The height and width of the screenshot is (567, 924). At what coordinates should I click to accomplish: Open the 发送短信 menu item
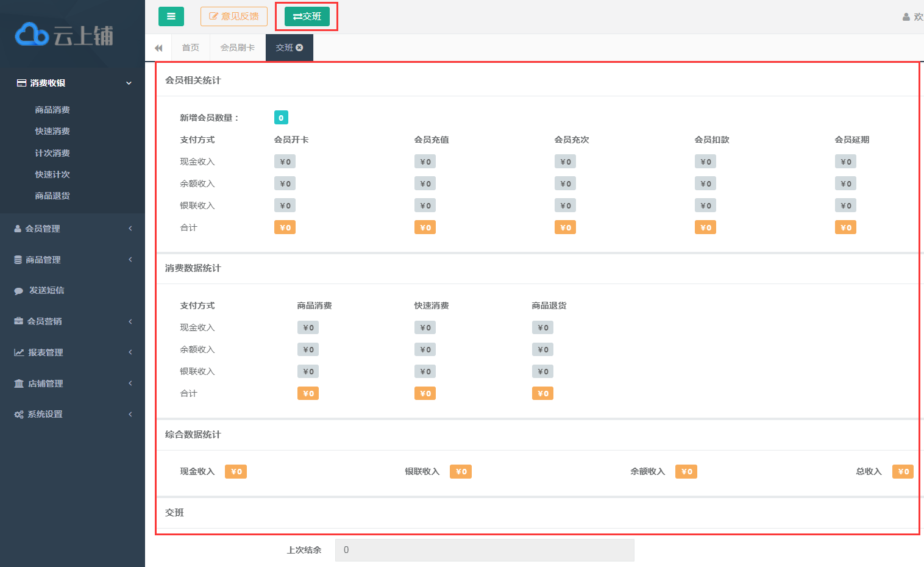click(x=47, y=290)
